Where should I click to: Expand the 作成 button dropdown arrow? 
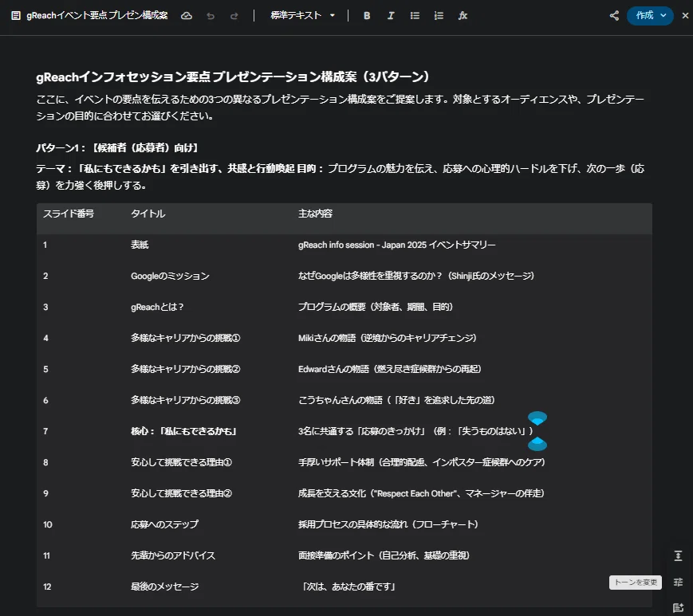pos(663,15)
